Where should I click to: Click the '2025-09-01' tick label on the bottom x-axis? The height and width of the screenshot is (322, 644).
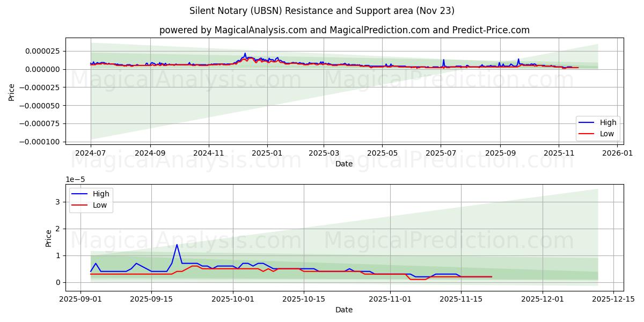click(80, 299)
